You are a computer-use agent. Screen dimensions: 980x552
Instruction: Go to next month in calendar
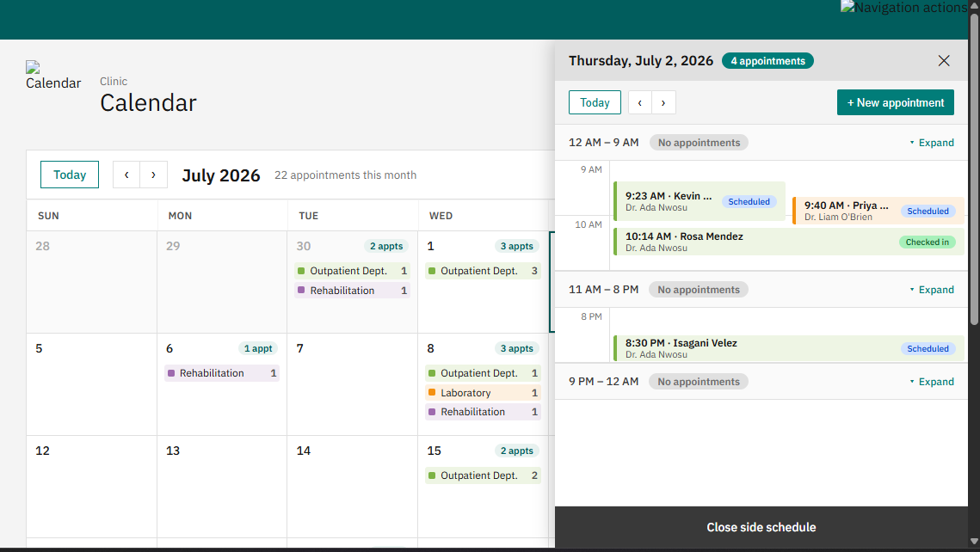click(x=154, y=175)
